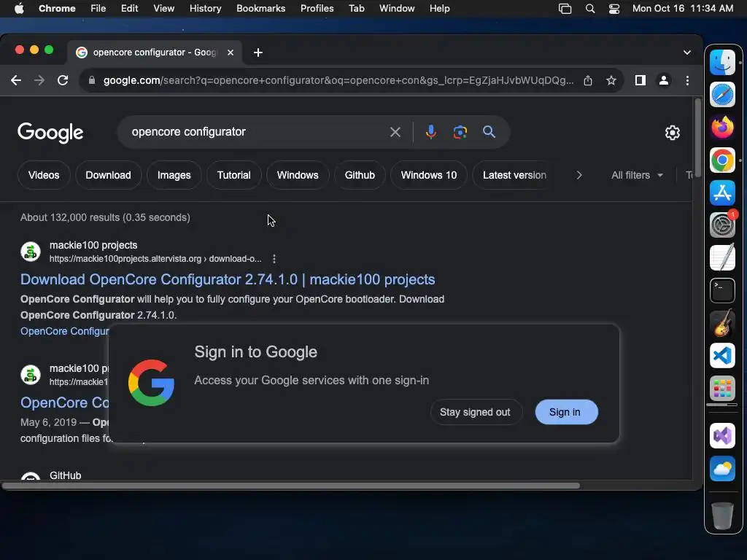This screenshot has width=747, height=560.
Task: Open Launchpad grid icon in Dock
Action: coord(722,388)
